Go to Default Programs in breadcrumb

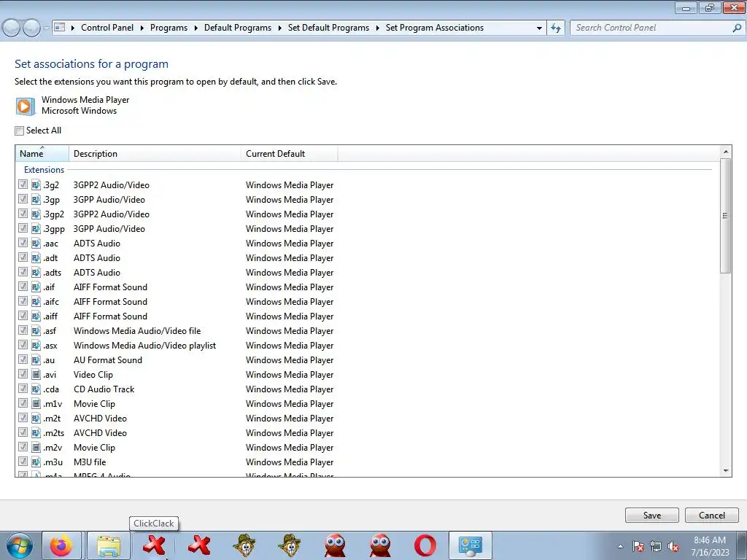tap(238, 28)
